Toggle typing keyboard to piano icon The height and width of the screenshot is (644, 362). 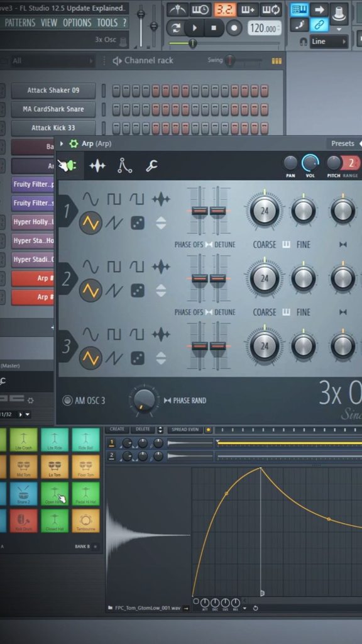click(299, 9)
